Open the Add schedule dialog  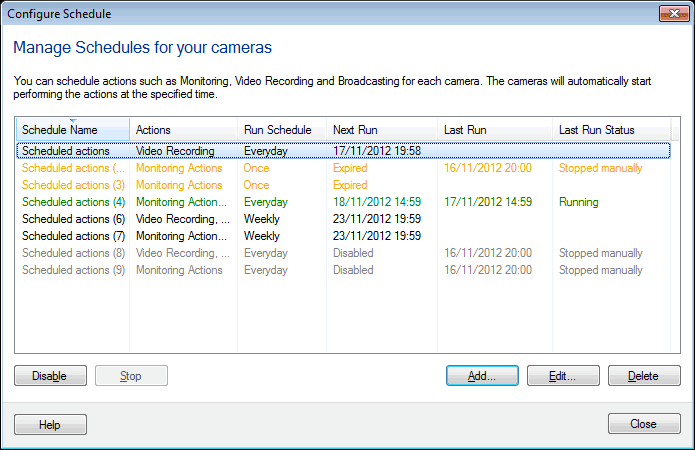click(482, 376)
